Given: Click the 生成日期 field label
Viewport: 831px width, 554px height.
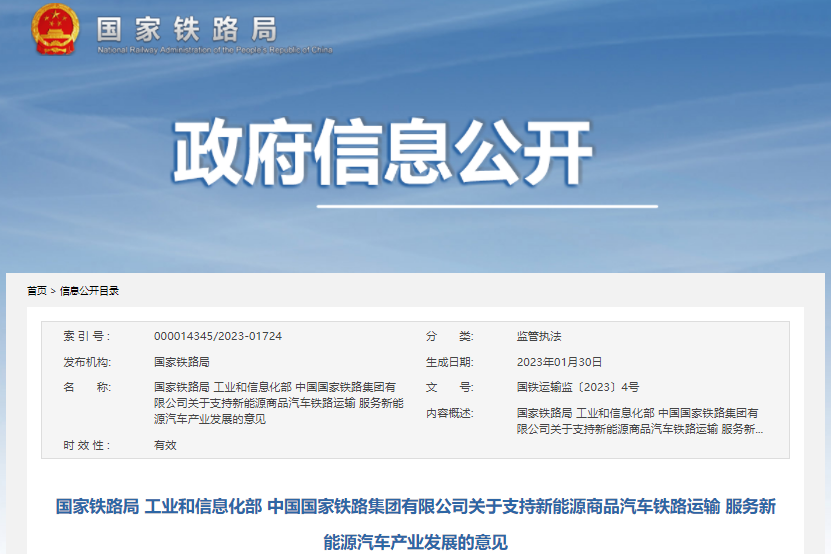Looking at the screenshot, I should coord(449,362).
